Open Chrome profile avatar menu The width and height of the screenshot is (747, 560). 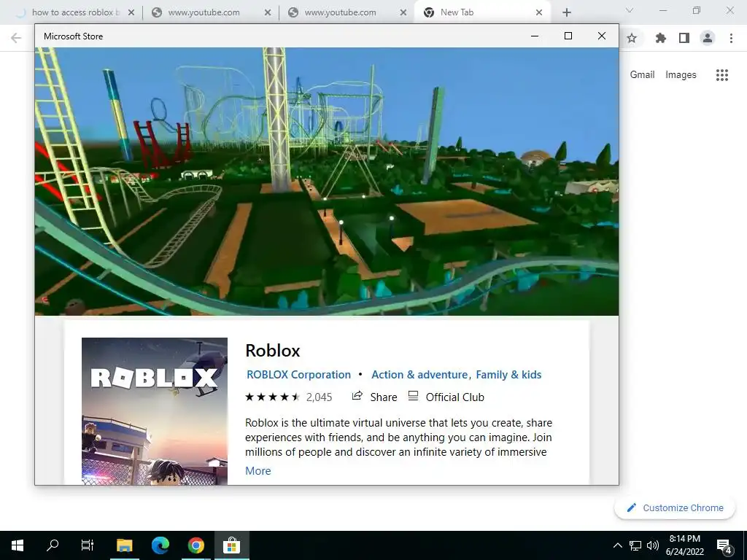708,38
